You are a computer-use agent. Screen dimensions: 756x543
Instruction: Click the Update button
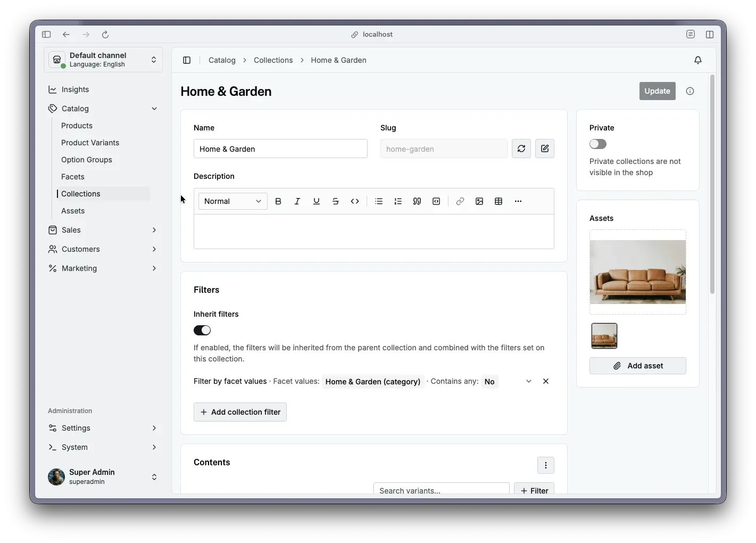pyautogui.click(x=658, y=91)
